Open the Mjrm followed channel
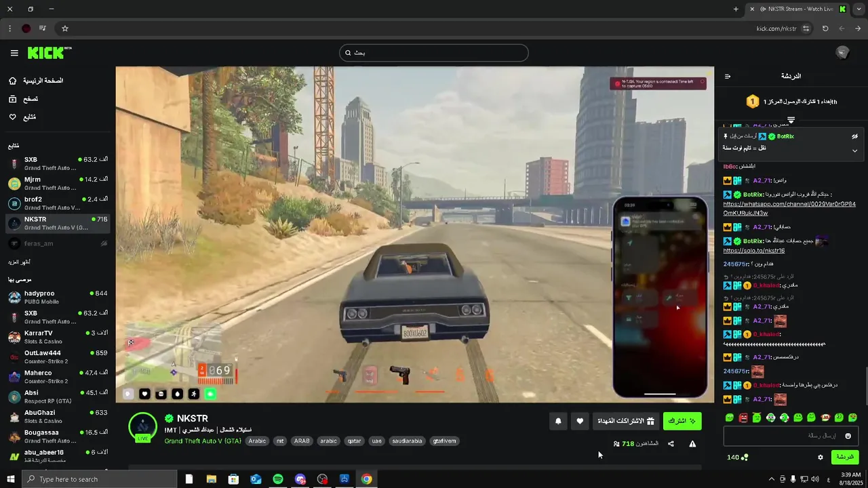The height and width of the screenshot is (488, 868). pos(58,183)
